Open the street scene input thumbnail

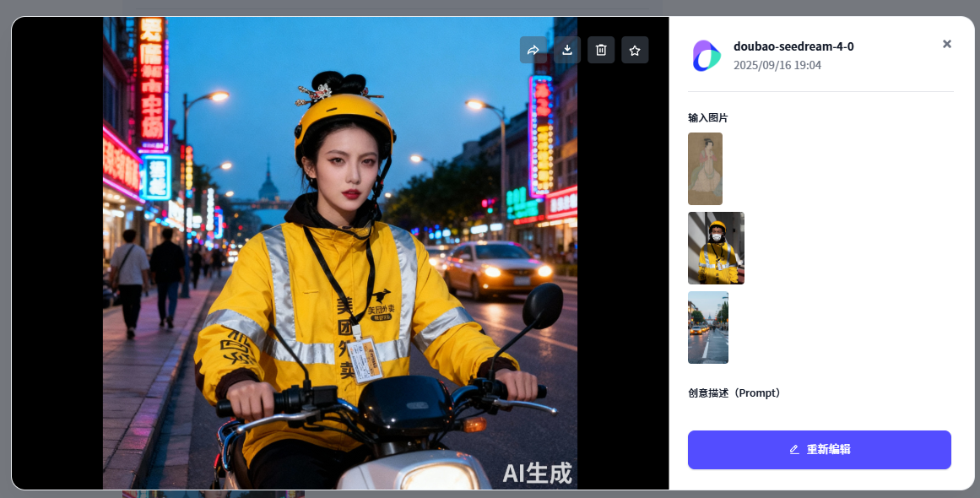pos(708,327)
